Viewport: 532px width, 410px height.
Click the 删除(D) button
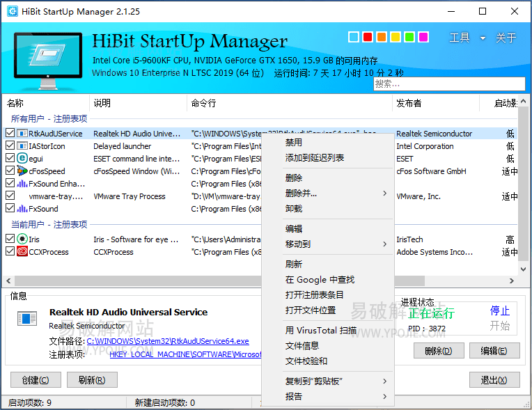(x=439, y=351)
